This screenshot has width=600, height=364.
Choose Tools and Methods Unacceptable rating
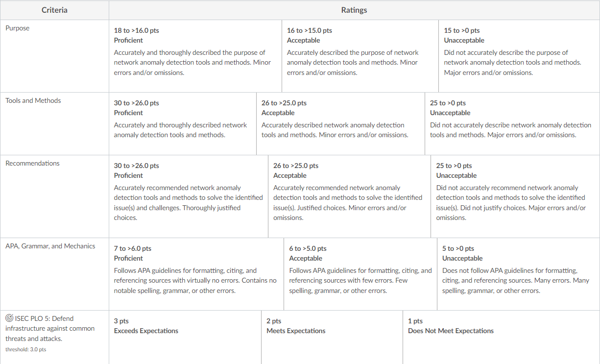pyautogui.click(x=512, y=124)
